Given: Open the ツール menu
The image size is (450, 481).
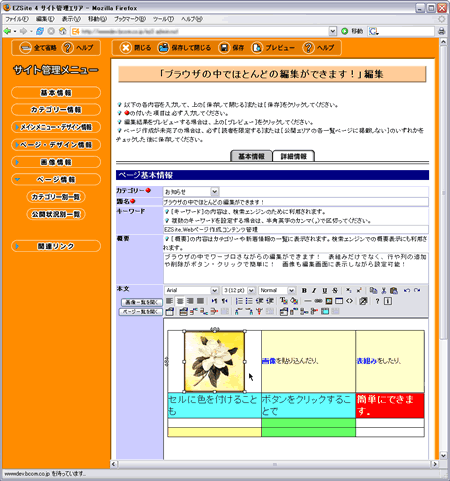Looking at the screenshot, I should 163,19.
